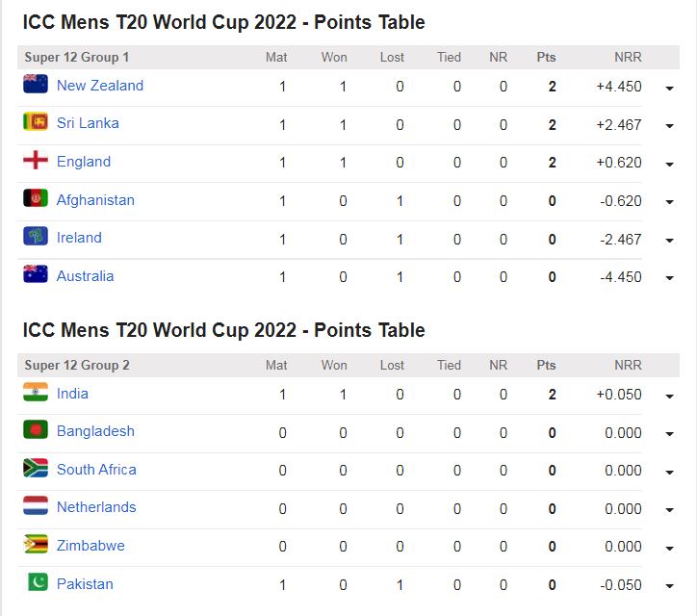Click the Zimbabwe flag icon
Screen dimensions: 697x616
click(x=36, y=545)
